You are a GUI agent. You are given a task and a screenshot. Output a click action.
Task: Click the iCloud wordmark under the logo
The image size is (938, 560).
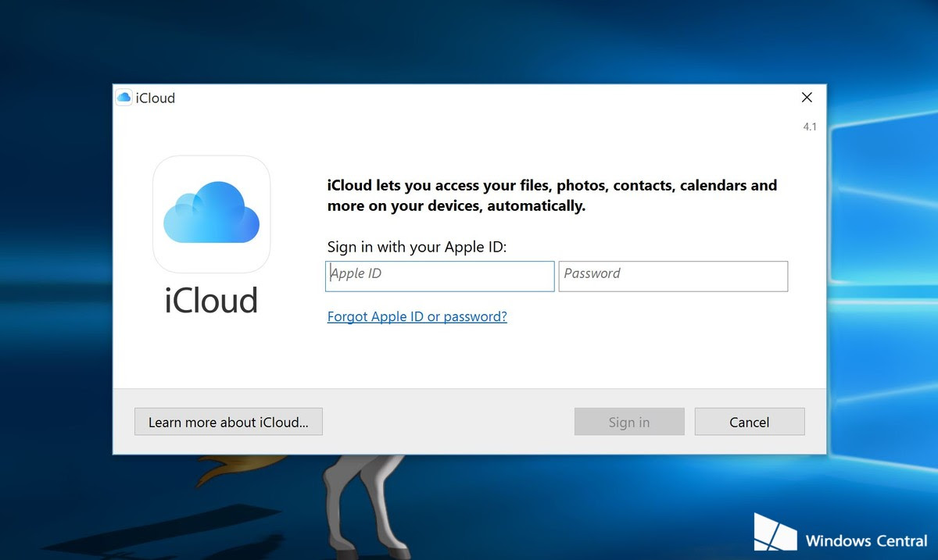pos(210,301)
